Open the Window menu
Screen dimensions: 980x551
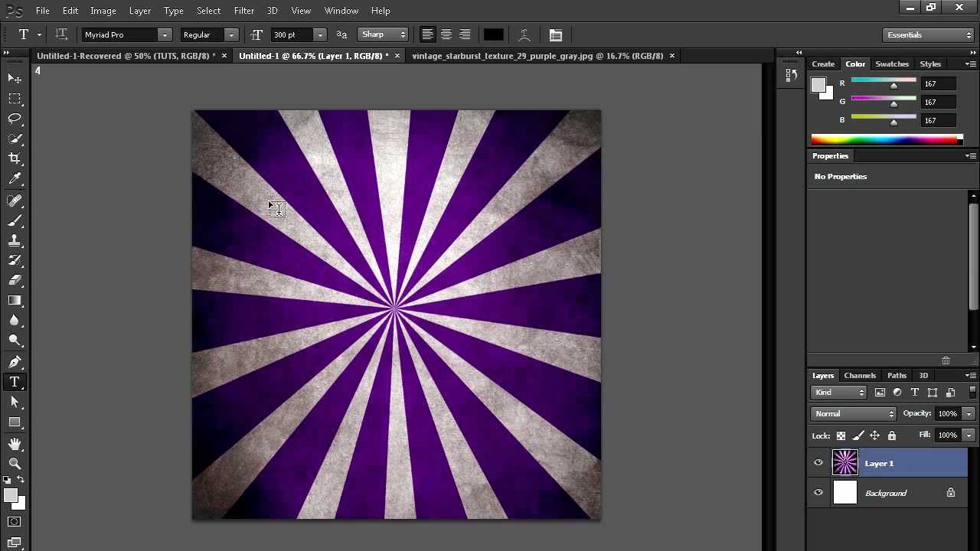tap(341, 11)
